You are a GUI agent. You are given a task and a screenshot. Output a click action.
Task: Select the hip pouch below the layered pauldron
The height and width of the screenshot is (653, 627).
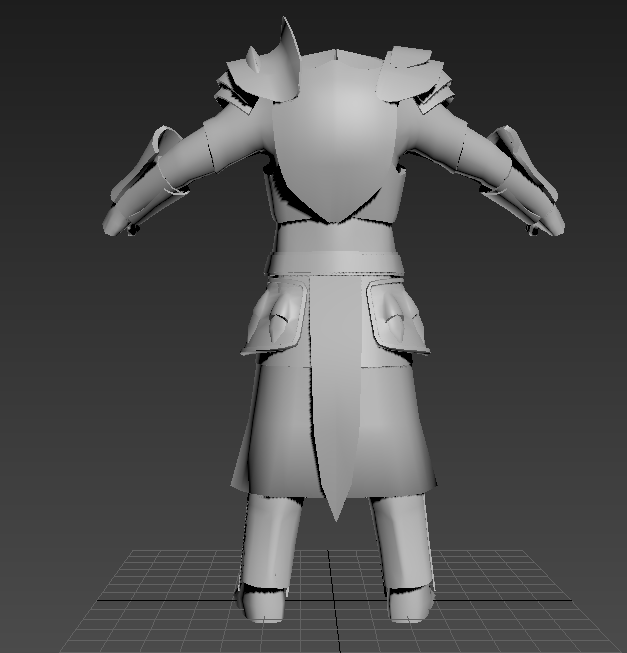398,319
